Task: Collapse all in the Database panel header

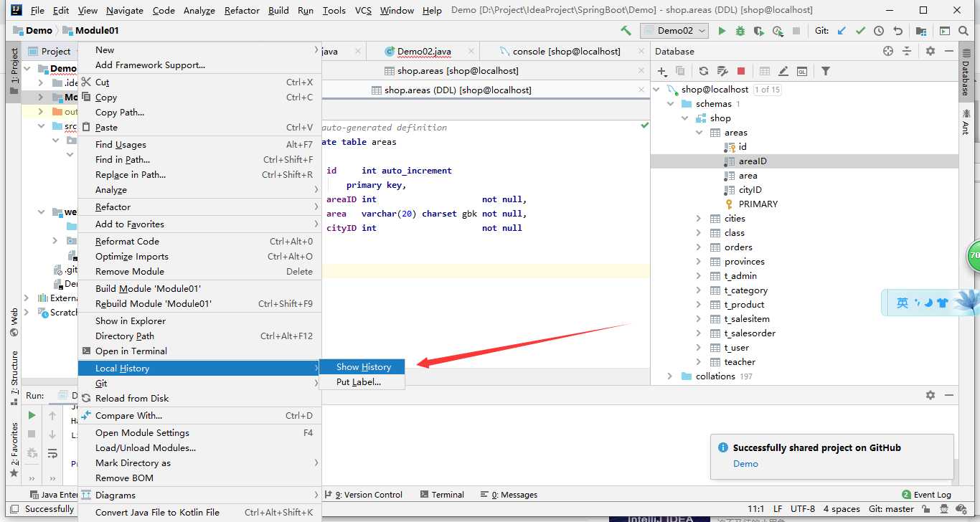Action: pos(907,51)
